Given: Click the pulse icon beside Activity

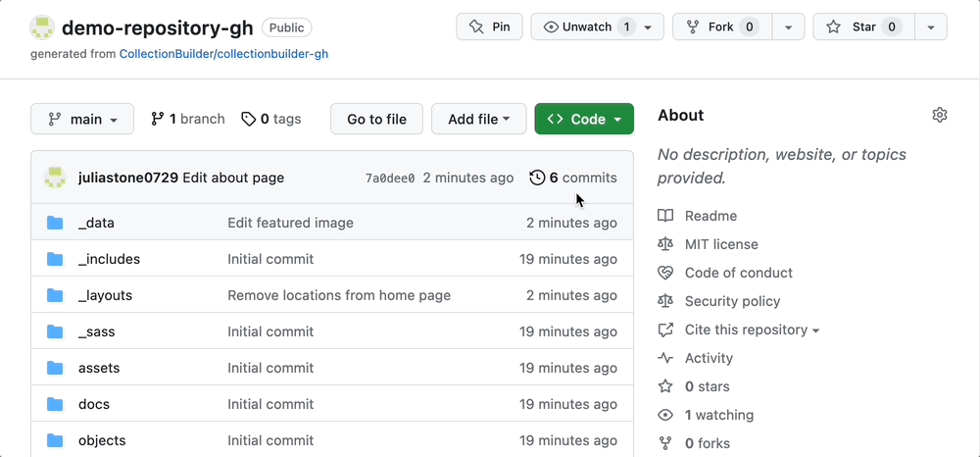Looking at the screenshot, I should coord(665,358).
